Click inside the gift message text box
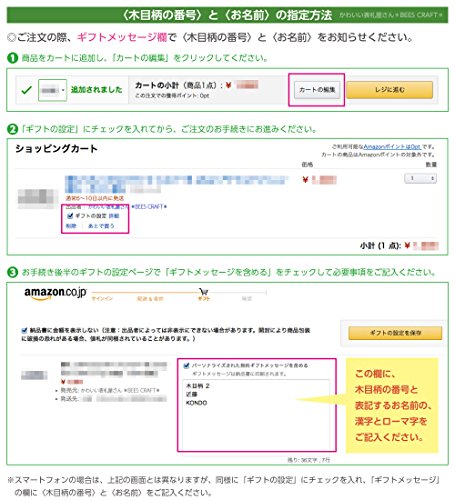 pyautogui.click(x=256, y=414)
